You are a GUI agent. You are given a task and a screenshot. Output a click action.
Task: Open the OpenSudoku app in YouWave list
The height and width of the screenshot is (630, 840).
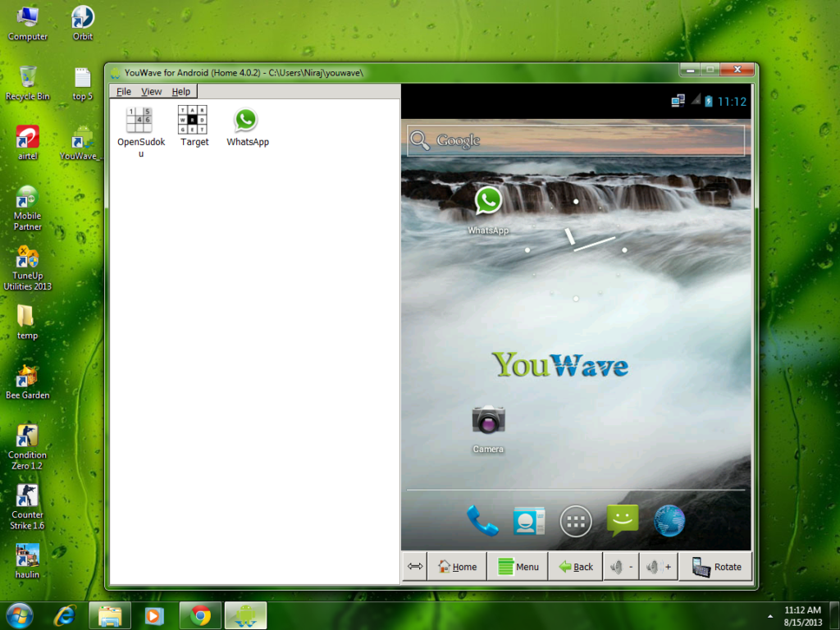tap(140, 131)
